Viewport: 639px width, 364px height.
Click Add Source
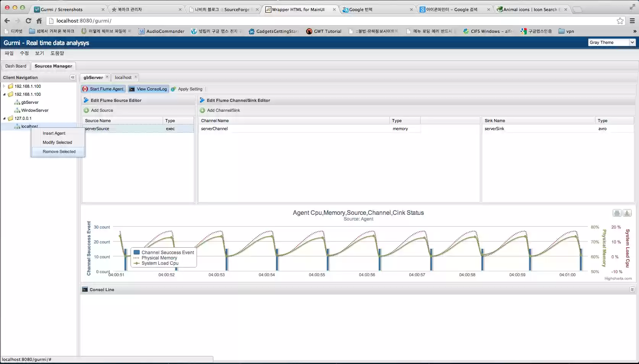[98, 110]
